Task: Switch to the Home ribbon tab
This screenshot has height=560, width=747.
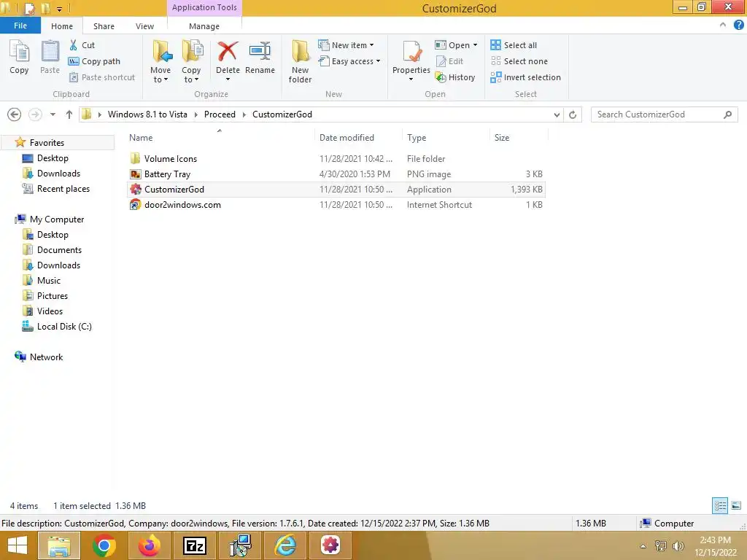Action: click(62, 26)
